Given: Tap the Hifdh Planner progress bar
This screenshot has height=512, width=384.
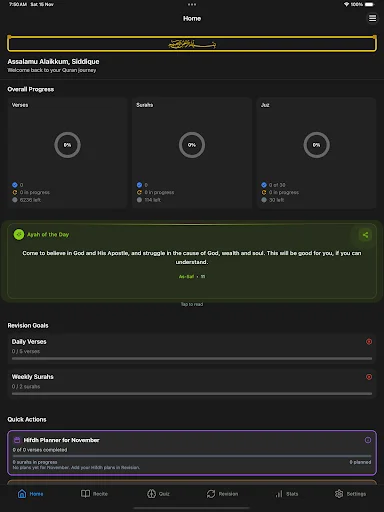Looking at the screenshot, I should pos(192,456).
